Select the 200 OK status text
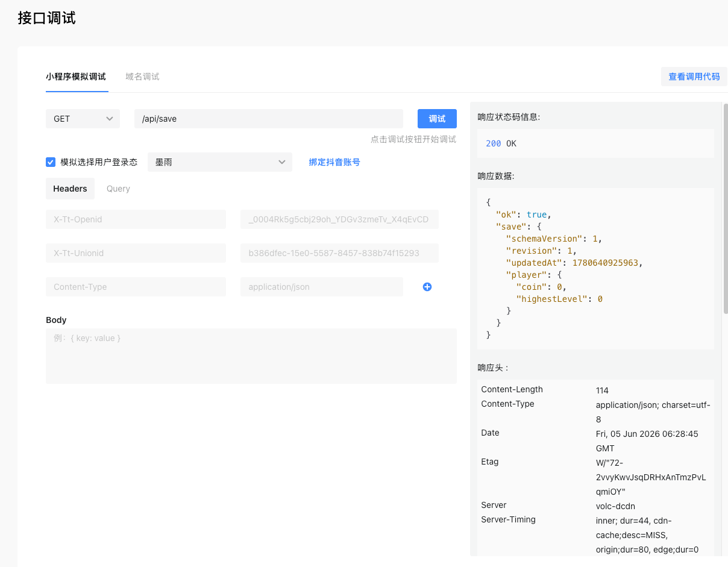The image size is (728, 567). 501,143
